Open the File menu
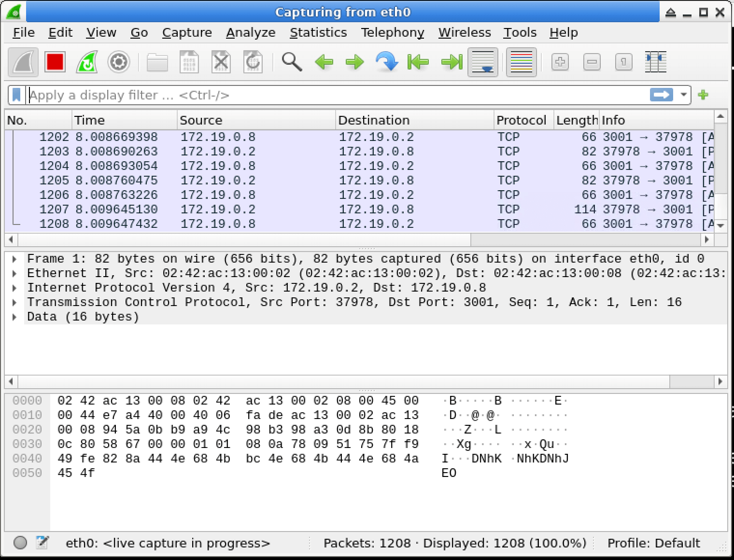This screenshot has height=560, width=734. tap(24, 32)
